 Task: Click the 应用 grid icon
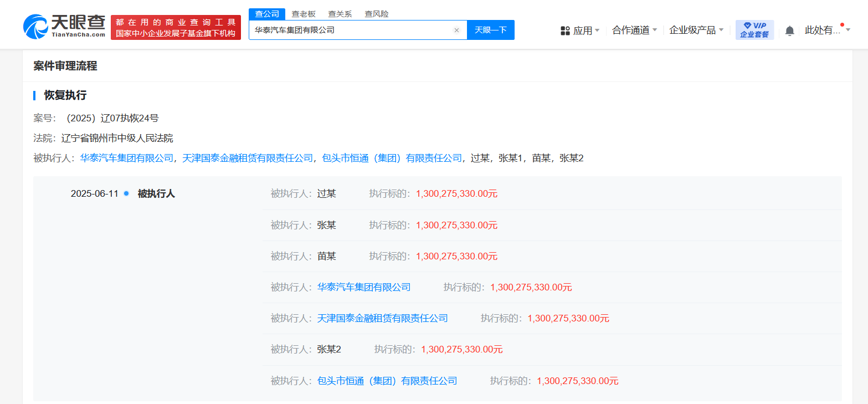(565, 30)
